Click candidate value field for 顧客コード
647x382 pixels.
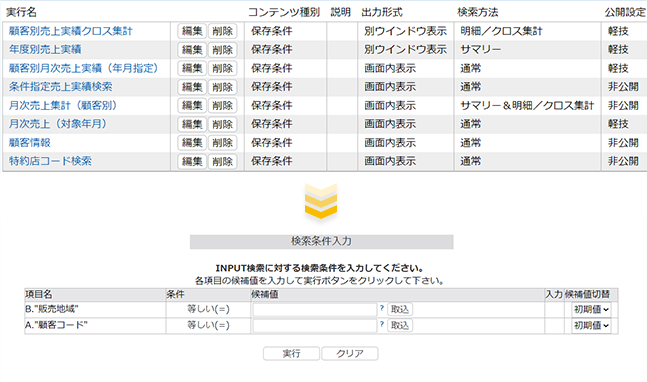point(315,325)
